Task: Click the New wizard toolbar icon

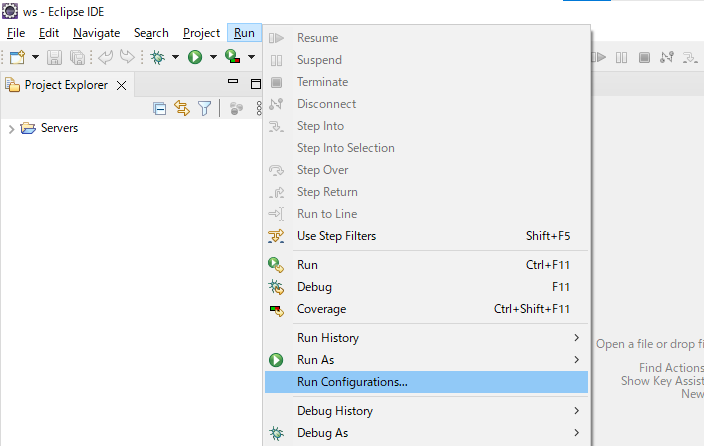Action: tap(18, 57)
